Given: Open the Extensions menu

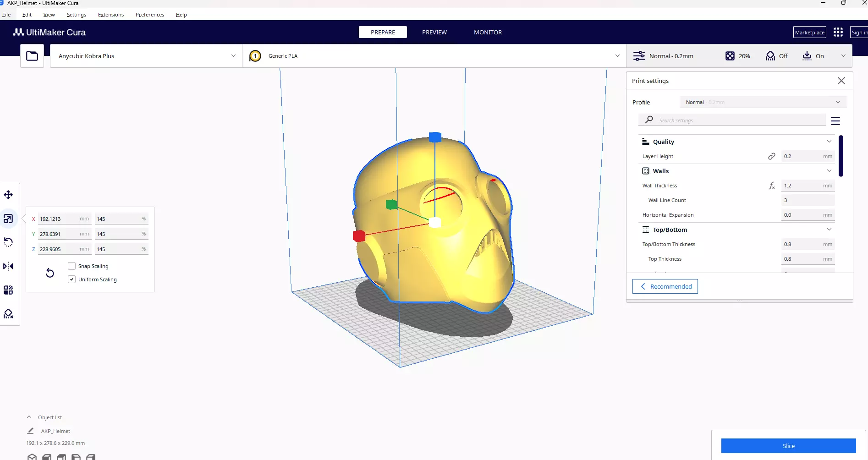Looking at the screenshot, I should click(111, 15).
